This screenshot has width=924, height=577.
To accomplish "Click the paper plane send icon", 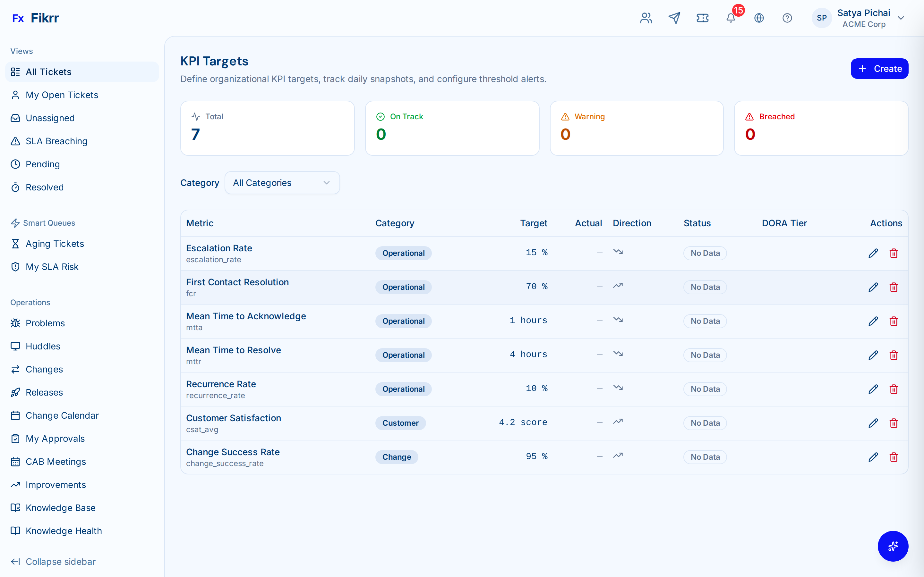I will pyautogui.click(x=674, y=18).
